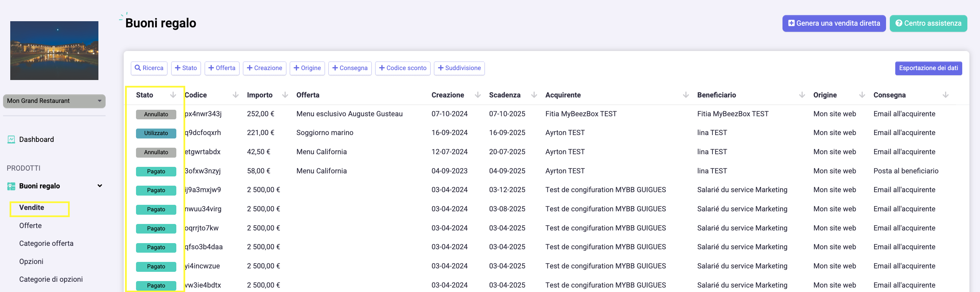The image size is (980, 292).
Task: Click the Buoni regalo gift icon
Action: click(x=11, y=186)
